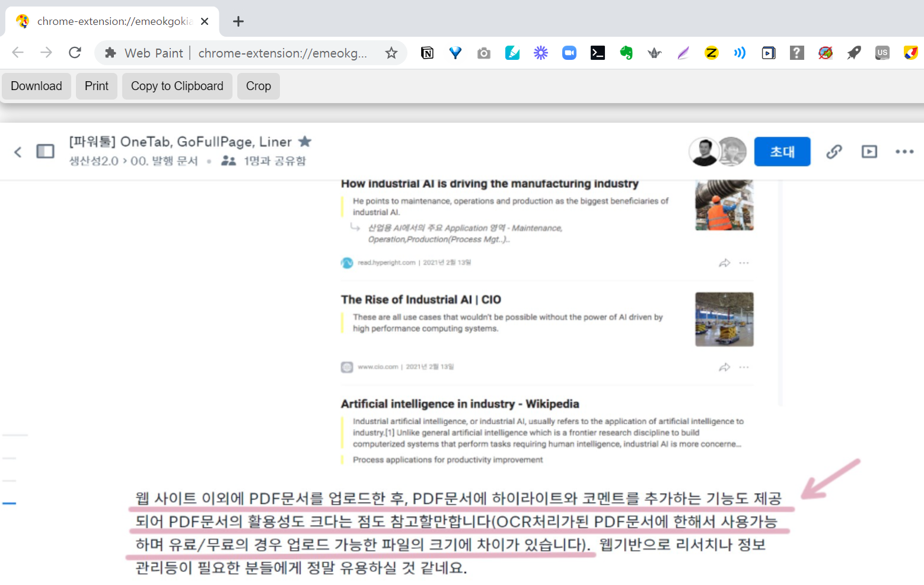Toggle the sidebar panel icon
Image resolution: width=924 pixels, height=585 pixels.
[x=45, y=152]
